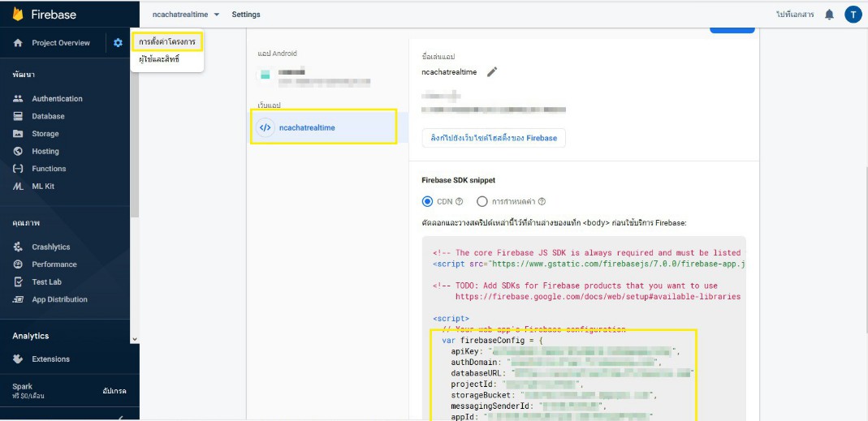Open Authentication in the sidebar
The image size is (868, 421).
click(x=57, y=98)
